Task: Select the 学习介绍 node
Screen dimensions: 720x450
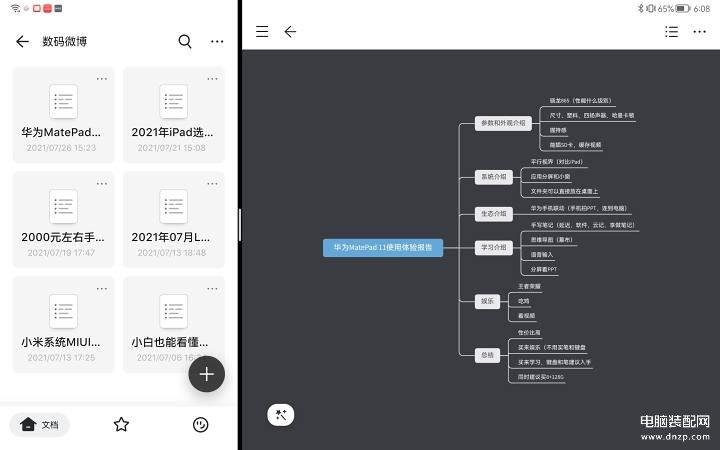Action: click(494, 248)
